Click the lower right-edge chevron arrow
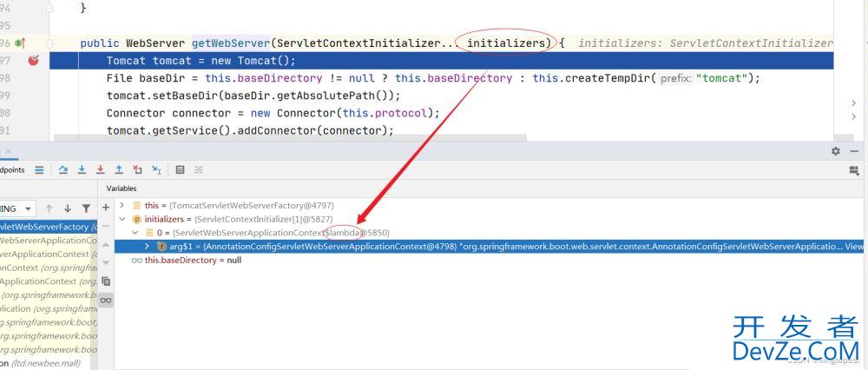The height and width of the screenshot is (370, 868). (853, 116)
